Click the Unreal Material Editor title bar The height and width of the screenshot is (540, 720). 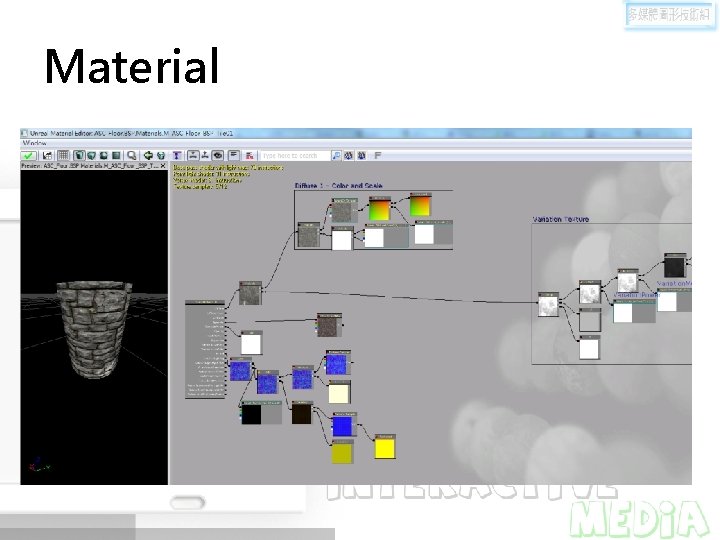(356, 134)
